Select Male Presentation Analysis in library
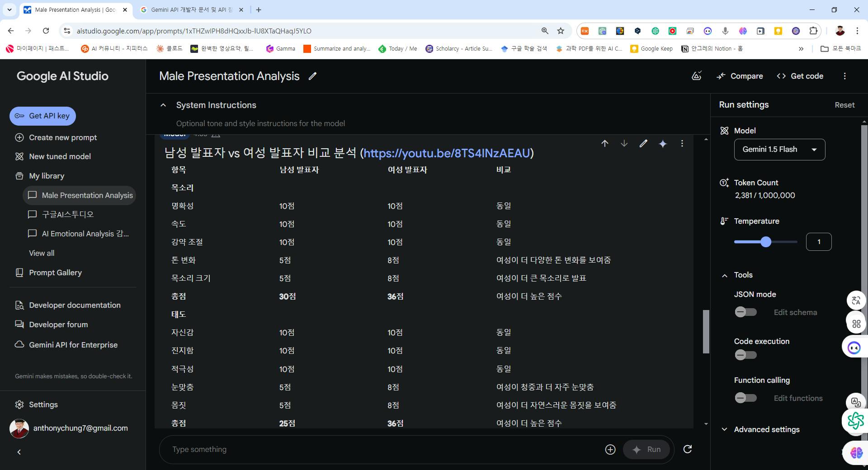Image resolution: width=868 pixels, height=470 pixels. pyautogui.click(x=80, y=195)
